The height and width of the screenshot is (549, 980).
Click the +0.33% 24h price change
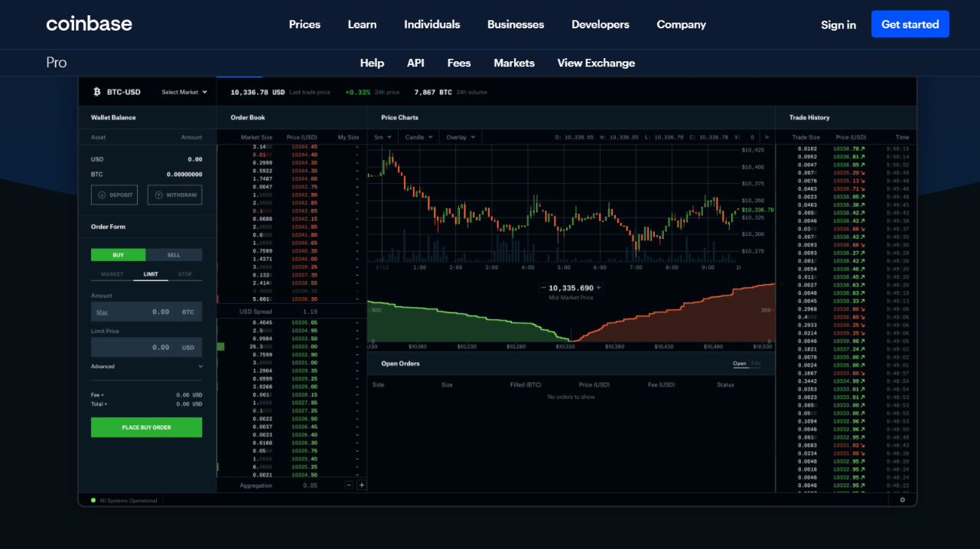(357, 92)
